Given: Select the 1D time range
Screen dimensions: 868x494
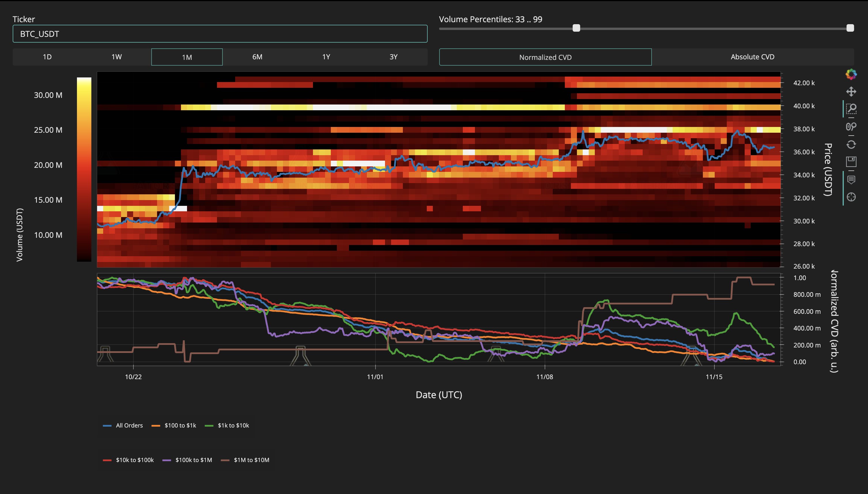Looking at the screenshot, I should (47, 57).
